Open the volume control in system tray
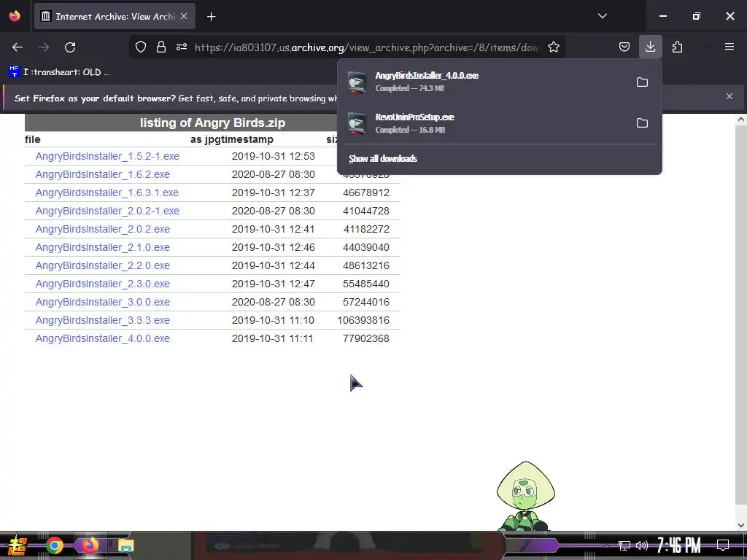This screenshot has width=747, height=560. (642, 545)
